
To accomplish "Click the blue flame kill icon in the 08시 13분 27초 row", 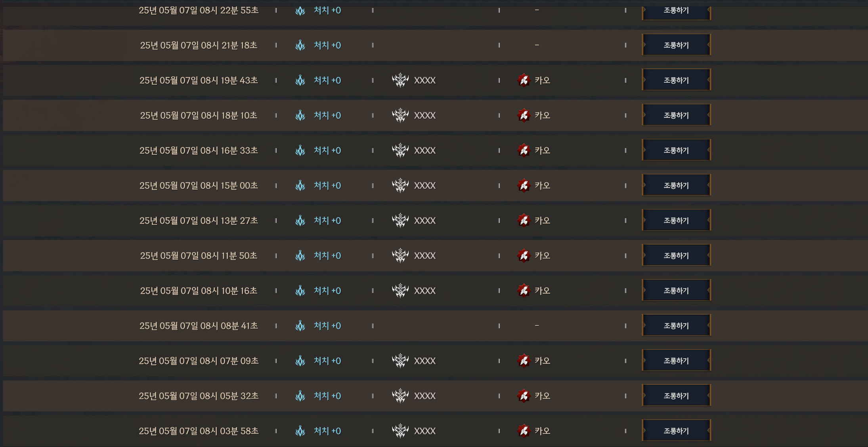I will point(300,221).
